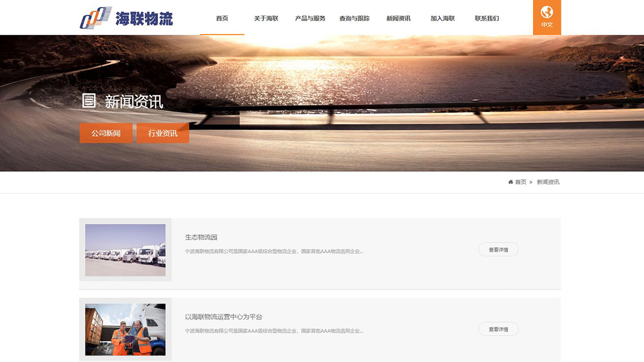644x362 pixels.
Task: Click the home icon in breadcrumb
Action: [x=511, y=182]
